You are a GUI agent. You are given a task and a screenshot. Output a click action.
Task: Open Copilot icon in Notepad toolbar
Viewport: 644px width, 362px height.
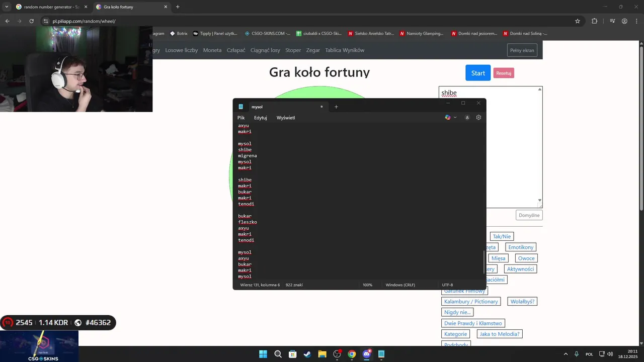coord(448,117)
